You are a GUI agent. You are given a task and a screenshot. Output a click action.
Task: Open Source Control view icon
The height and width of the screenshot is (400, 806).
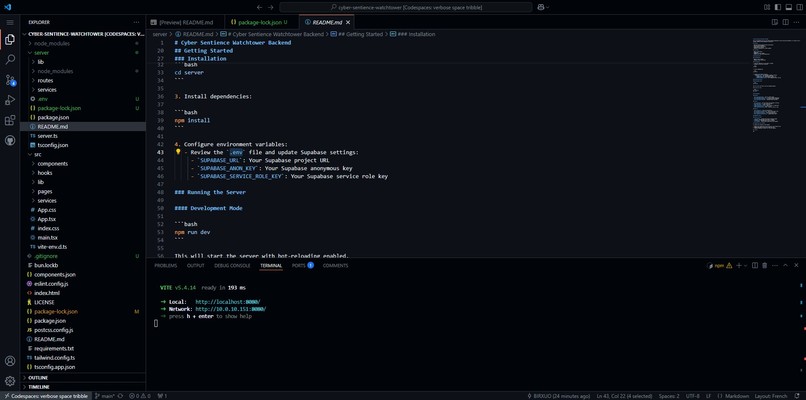point(10,80)
